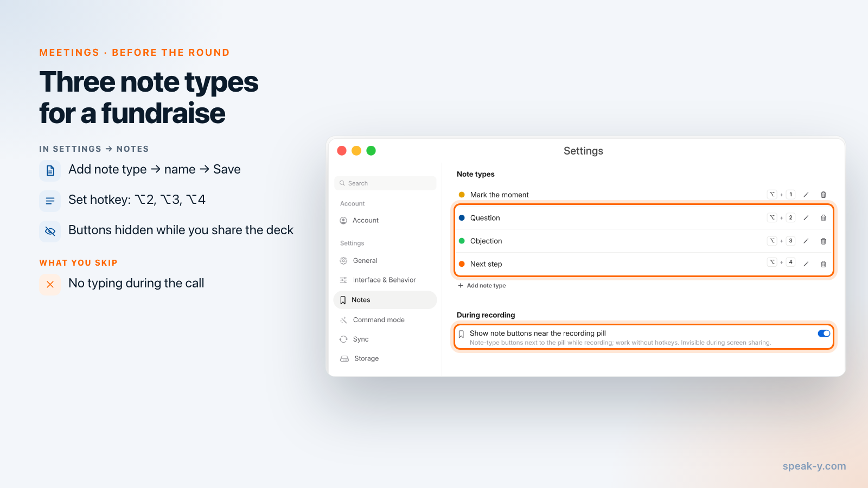Open Command mode settings
This screenshot has height=488, width=868.
(x=385, y=320)
